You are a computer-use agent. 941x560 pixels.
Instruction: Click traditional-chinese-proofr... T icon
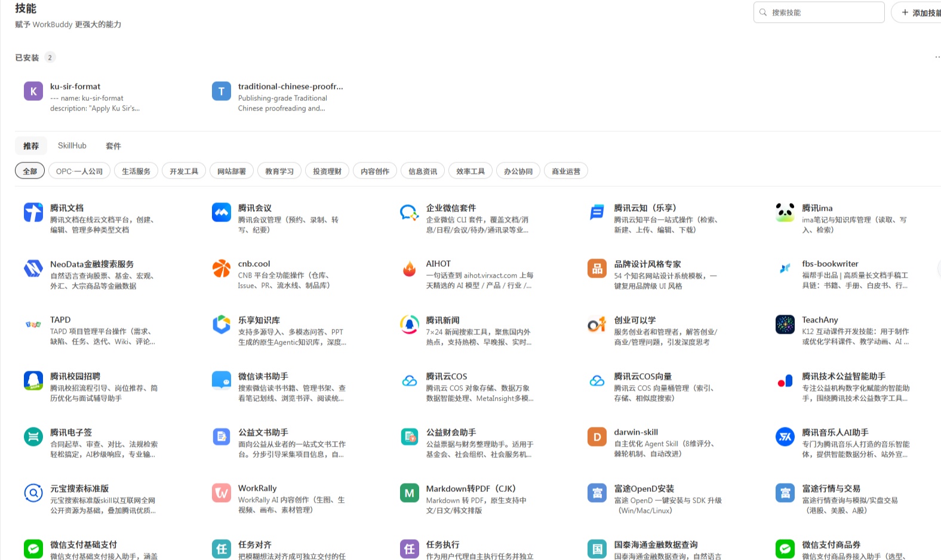(222, 91)
